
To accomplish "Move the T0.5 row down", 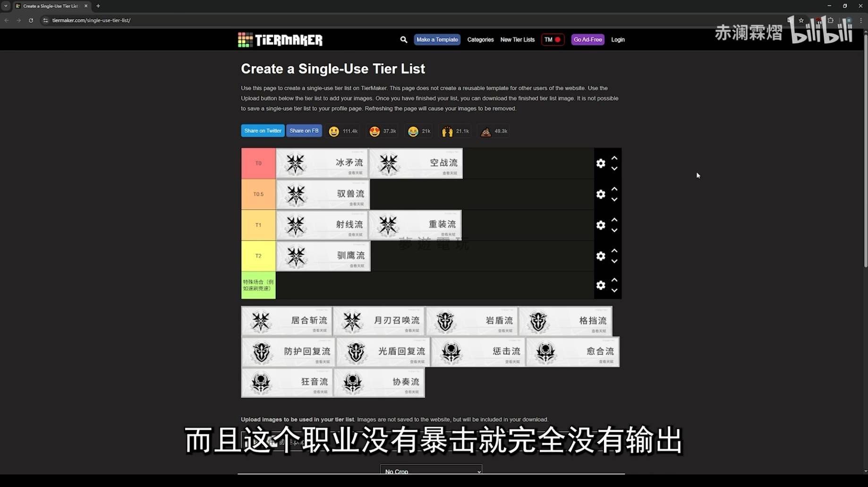I will (x=614, y=200).
